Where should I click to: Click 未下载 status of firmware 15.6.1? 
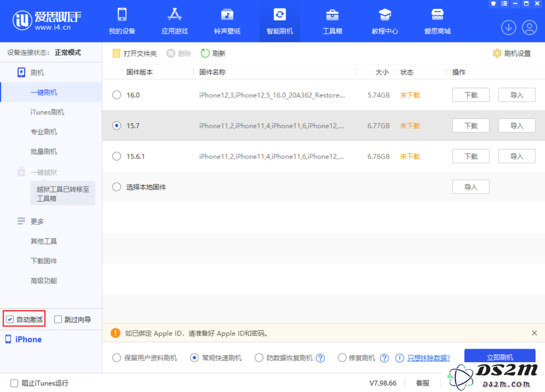(x=410, y=156)
